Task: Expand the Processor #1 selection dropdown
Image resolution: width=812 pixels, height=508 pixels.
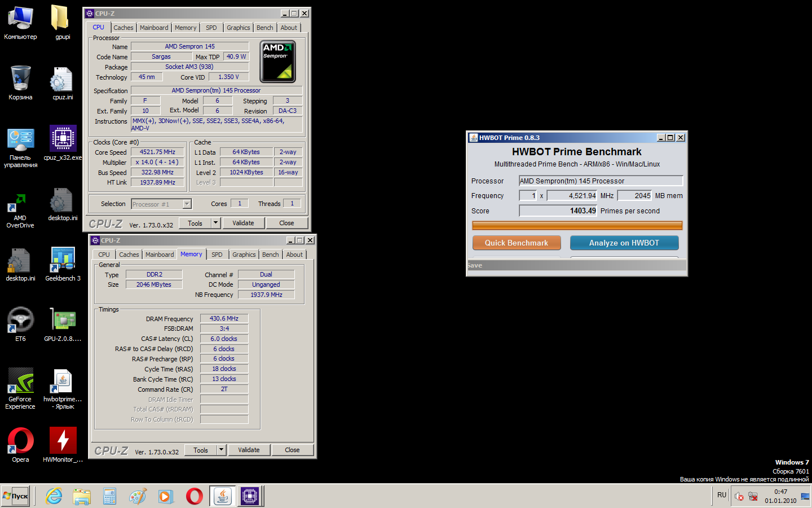Action: tap(187, 204)
